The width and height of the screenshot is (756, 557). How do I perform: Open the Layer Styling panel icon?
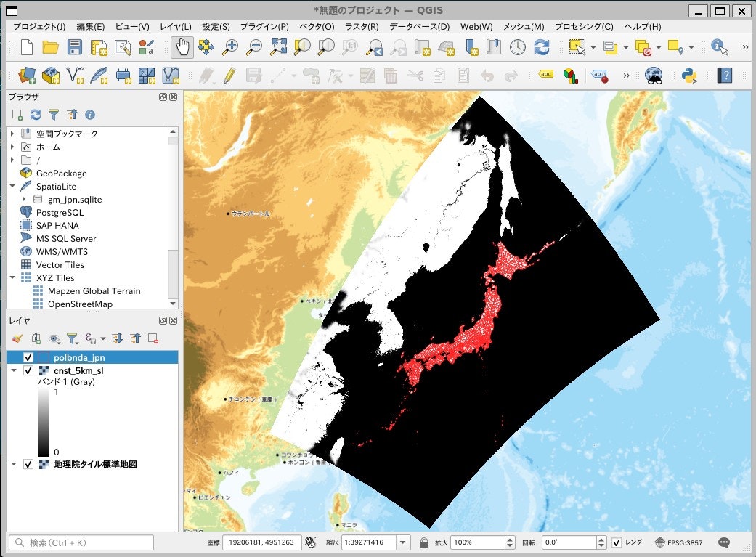point(17,338)
